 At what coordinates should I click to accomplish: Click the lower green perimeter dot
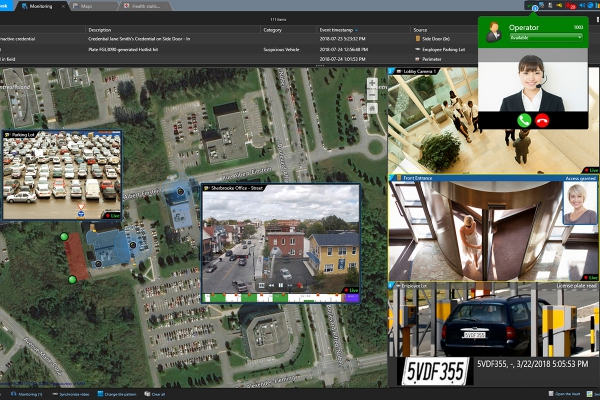pyautogui.click(x=72, y=279)
